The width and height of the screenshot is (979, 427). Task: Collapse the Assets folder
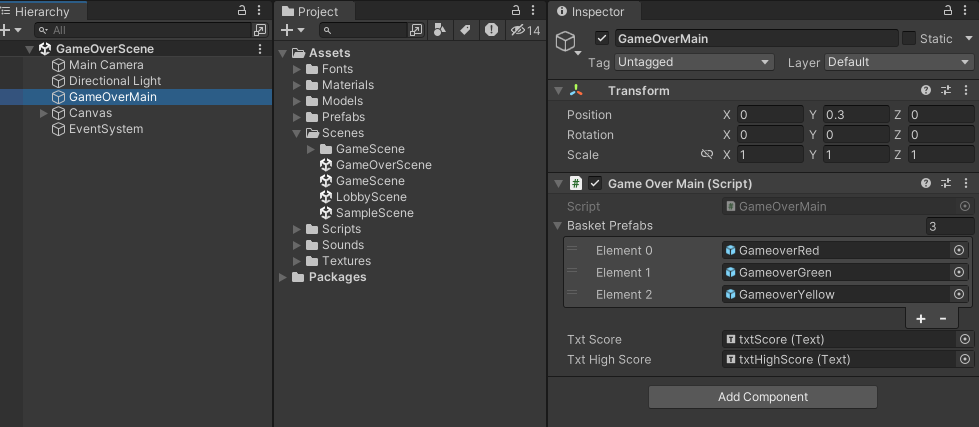283,53
